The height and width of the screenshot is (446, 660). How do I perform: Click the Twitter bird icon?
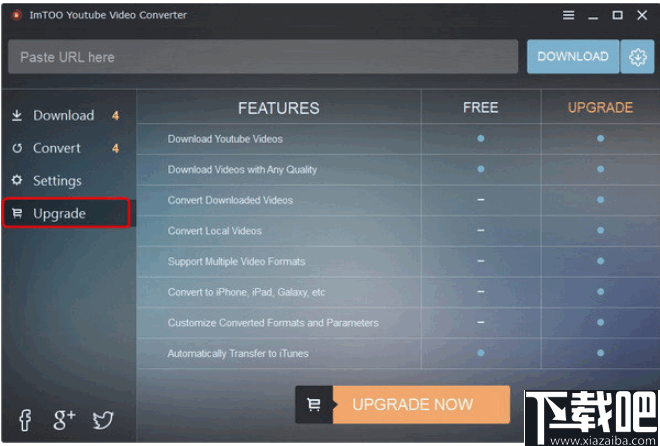103,420
